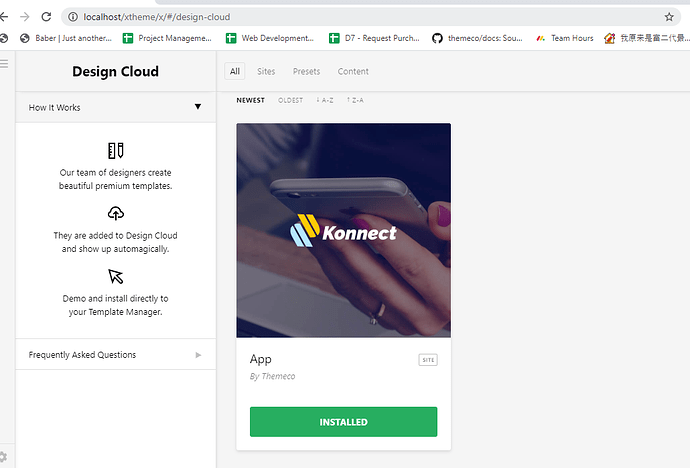Collapse the How It Works section

pos(116,107)
